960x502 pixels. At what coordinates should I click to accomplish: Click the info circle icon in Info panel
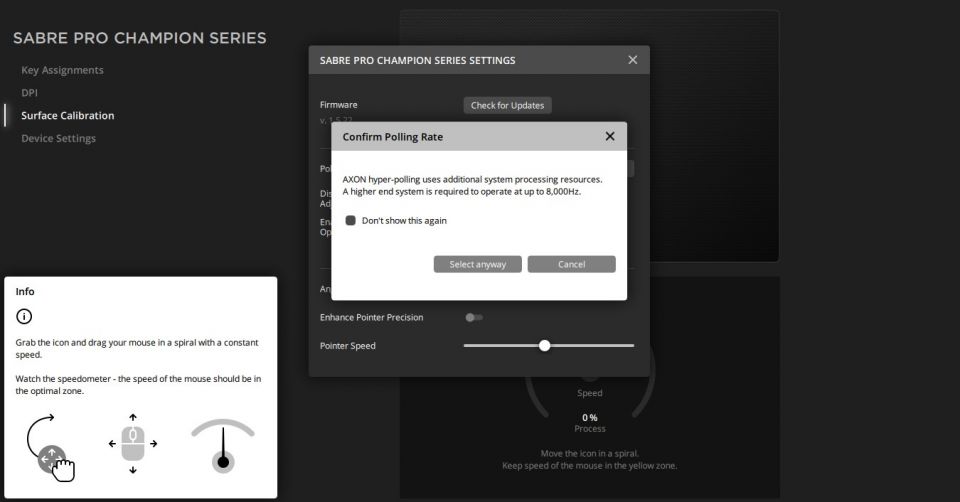(24, 316)
